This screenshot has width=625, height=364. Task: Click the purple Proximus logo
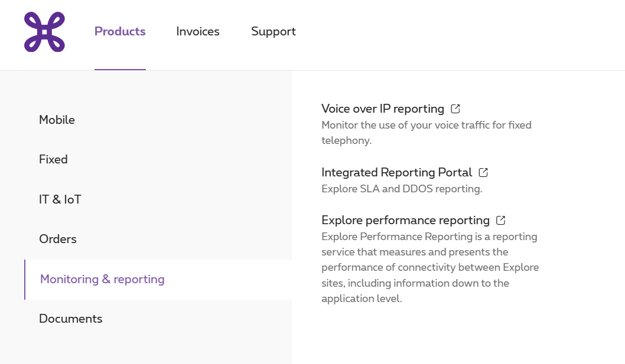44,32
